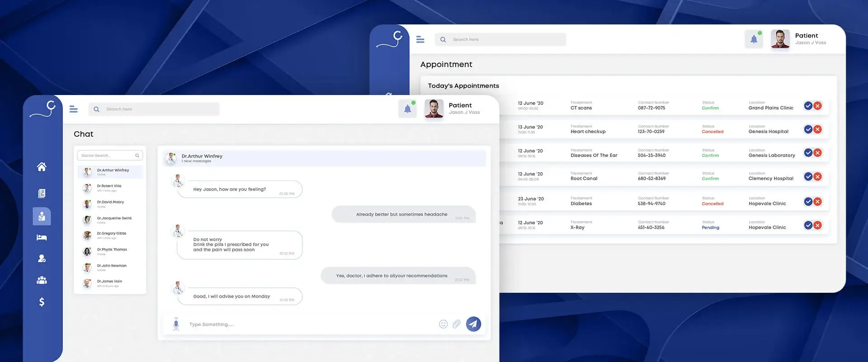Select Dr.Phyllis Thomas in doctor list
The width and height of the screenshot is (868, 362).
click(x=110, y=252)
